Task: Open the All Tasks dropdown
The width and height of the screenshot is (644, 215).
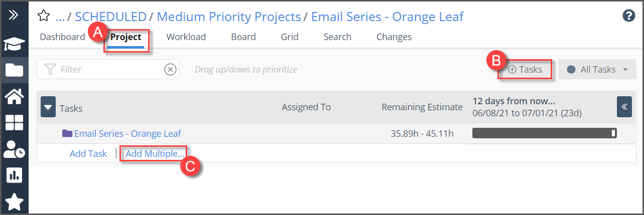Action: point(597,70)
